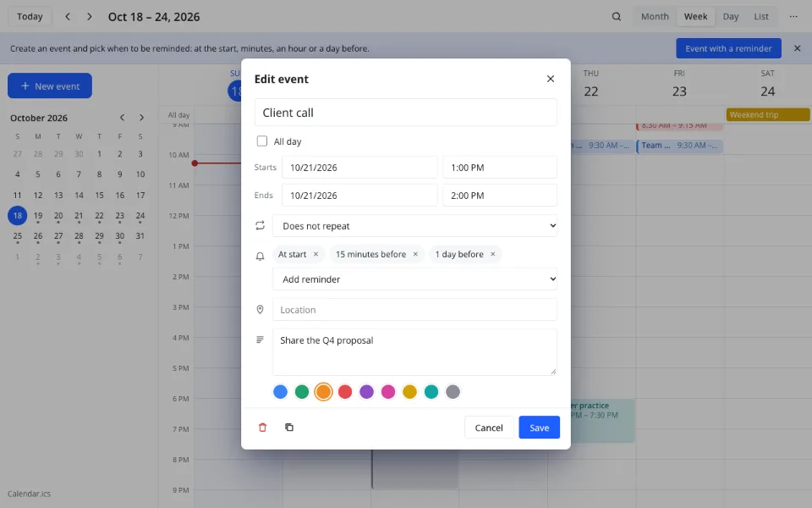Select October 12 in mini calendar
Image resolution: width=812 pixels, height=508 pixels.
(38, 196)
